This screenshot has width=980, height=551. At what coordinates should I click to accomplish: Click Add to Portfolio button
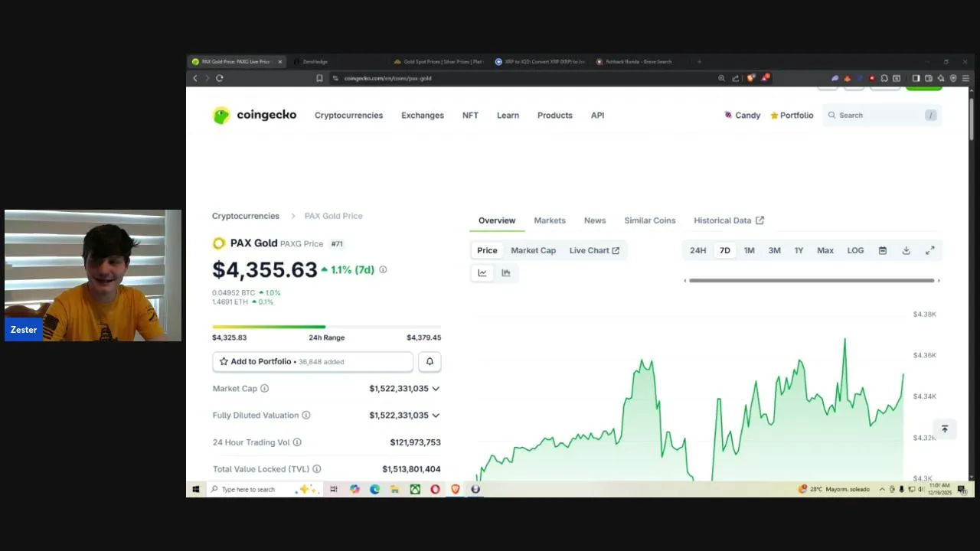coord(312,361)
